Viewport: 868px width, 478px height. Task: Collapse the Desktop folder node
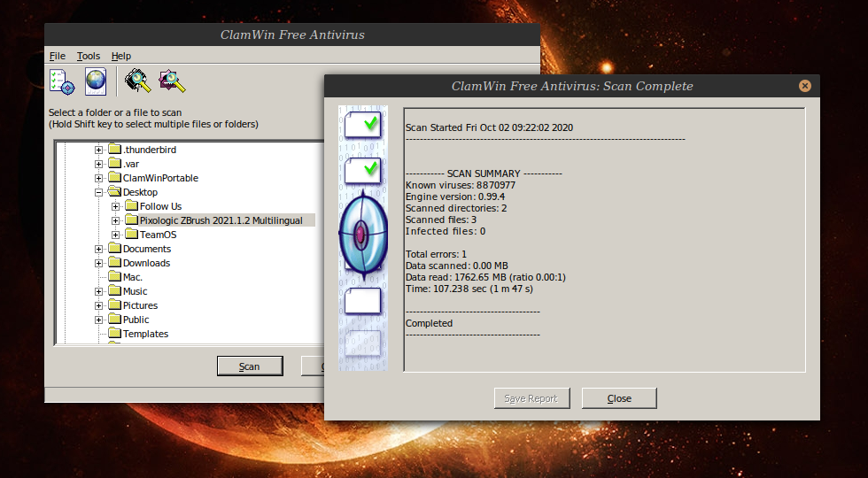click(98, 193)
